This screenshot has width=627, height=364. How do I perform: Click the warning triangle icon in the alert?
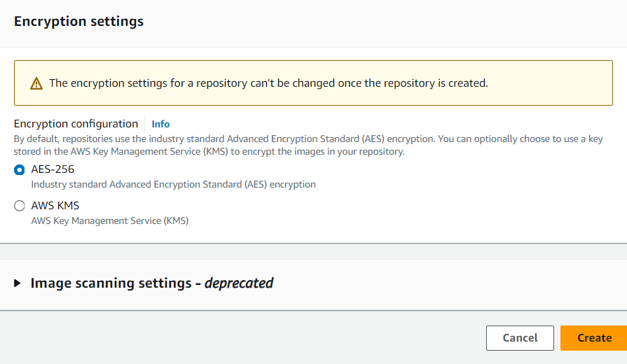coord(36,83)
